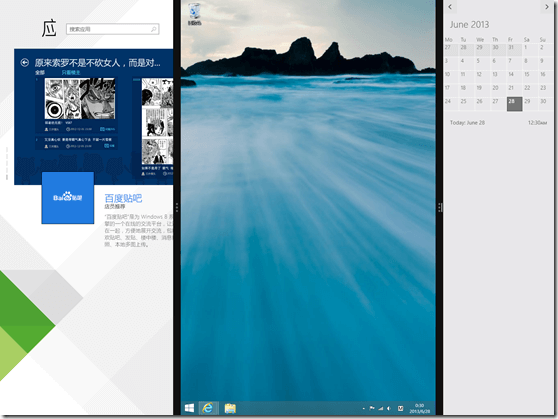The height and width of the screenshot is (419, 558).
Task: Switch input method via M tray icon
Action: pyautogui.click(x=400, y=408)
